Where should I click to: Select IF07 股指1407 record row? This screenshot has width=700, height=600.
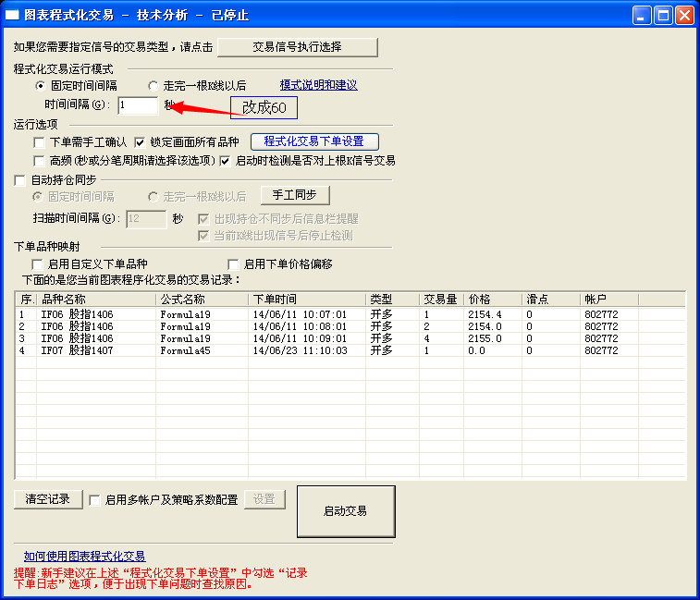tap(350, 350)
